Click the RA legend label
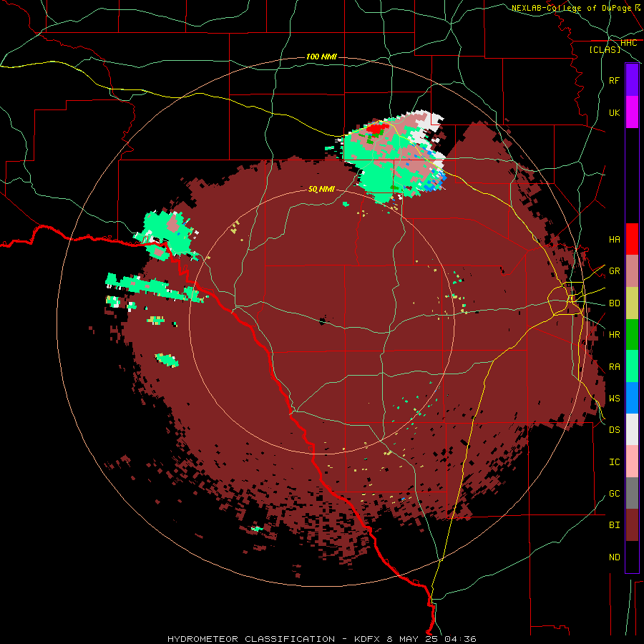This screenshot has width=644, height=644. [x=615, y=366]
